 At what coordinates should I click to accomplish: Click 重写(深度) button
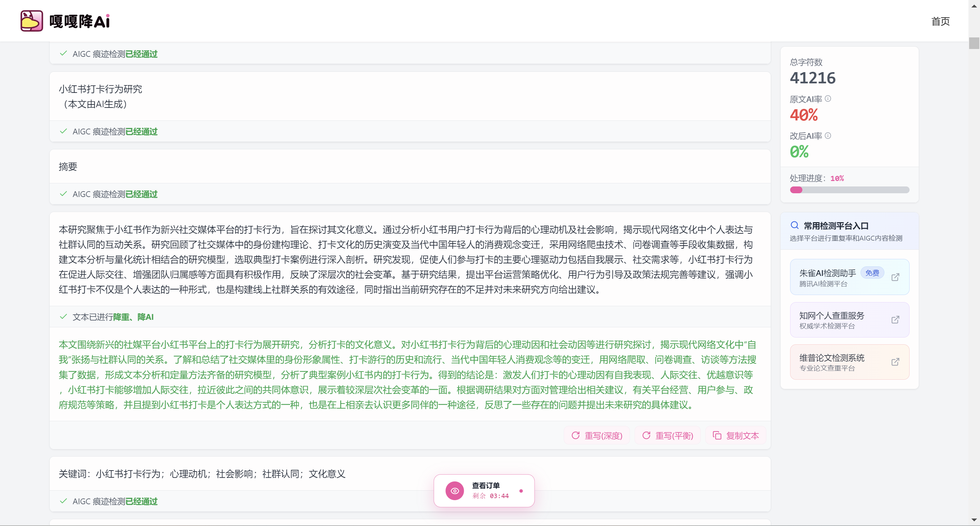point(597,435)
